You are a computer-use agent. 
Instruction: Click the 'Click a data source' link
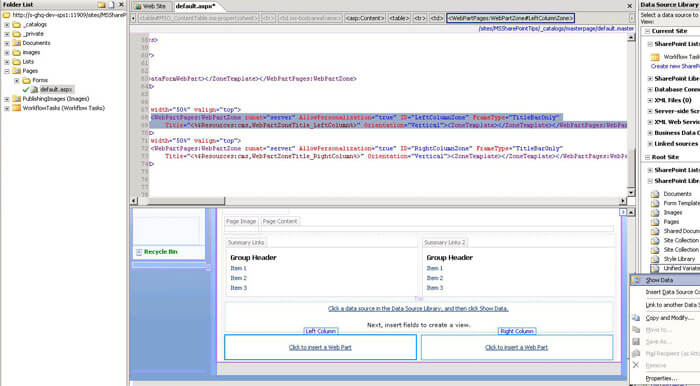pyautogui.click(x=418, y=308)
